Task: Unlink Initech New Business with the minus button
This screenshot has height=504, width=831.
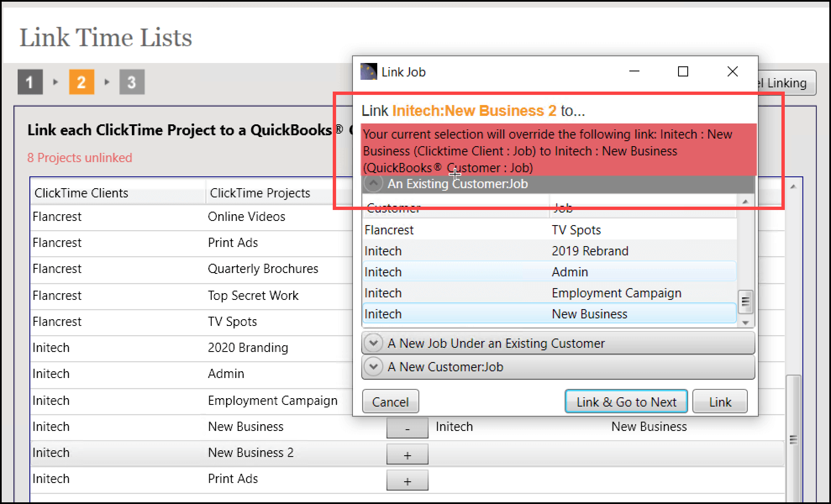Action: tap(407, 428)
